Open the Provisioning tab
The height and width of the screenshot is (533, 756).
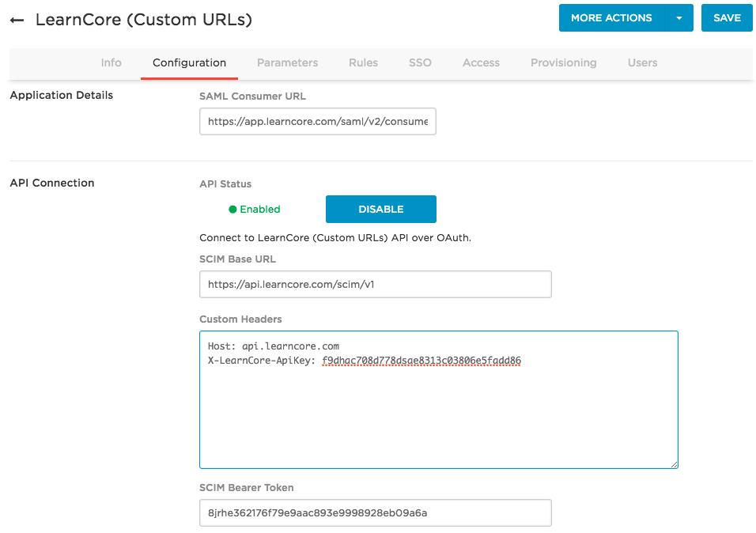(563, 62)
